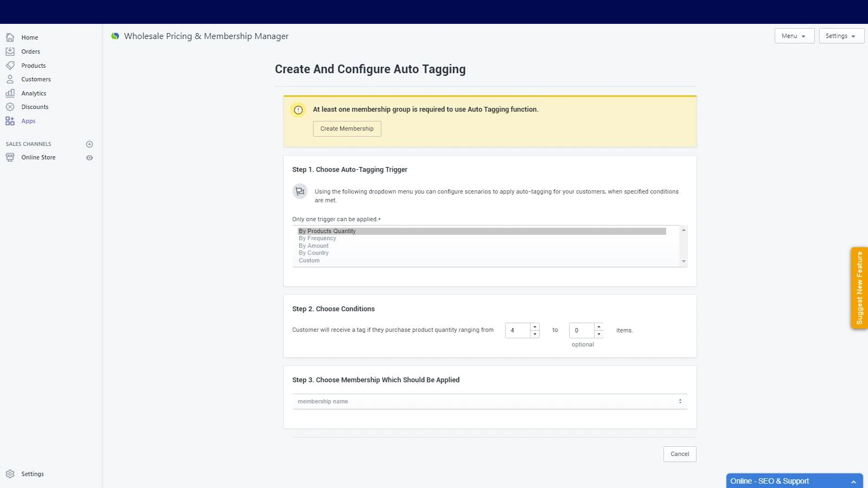Screen dimensions: 868x488
Task: Expand the Online - SEO & Support chat
Action: coord(853,481)
